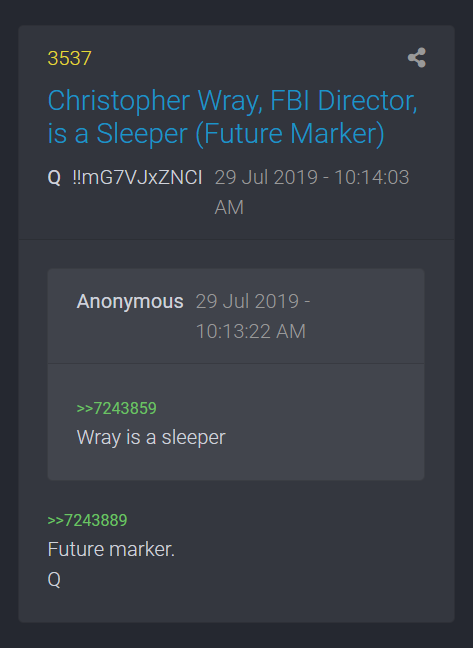
Task: Follow reply reference >>7243889
Action: pyautogui.click(x=88, y=520)
